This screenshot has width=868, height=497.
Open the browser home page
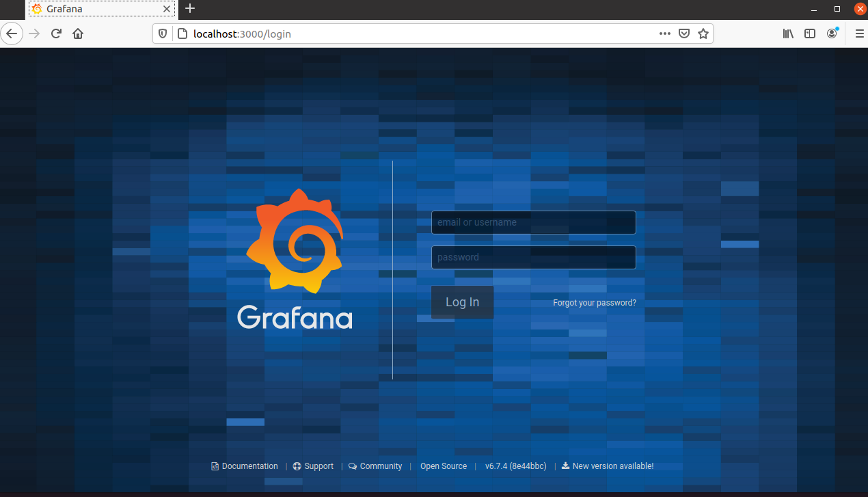click(x=78, y=33)
